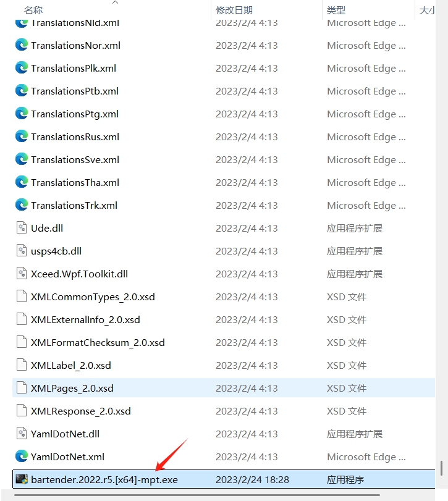This screenshot has height=501, width=448.
Task: Click the file icon of XMLCommonTypes_2.0.xsd
Action: tap(22, 297)
